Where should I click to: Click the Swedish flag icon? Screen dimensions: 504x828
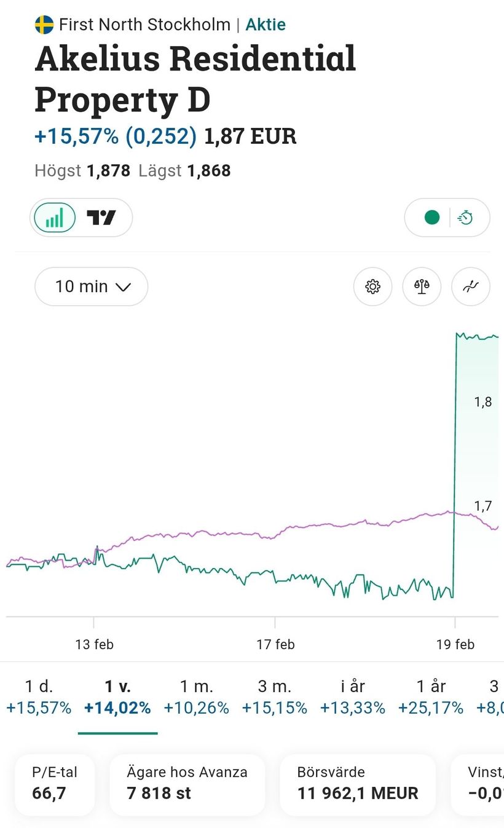[44, 25]
